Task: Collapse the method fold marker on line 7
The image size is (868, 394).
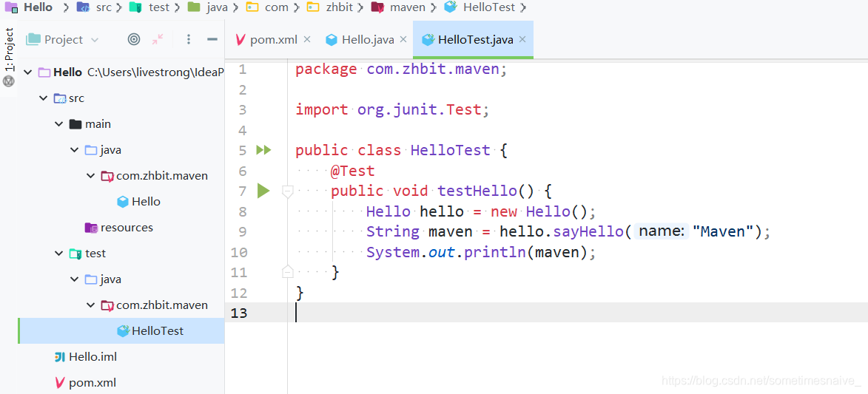Action: 287,191
